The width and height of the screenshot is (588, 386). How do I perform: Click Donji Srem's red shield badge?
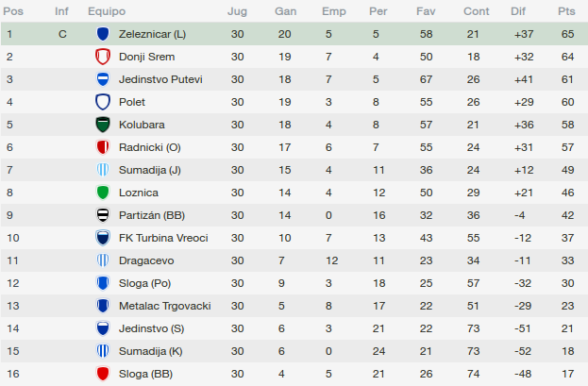pos(103,57)
